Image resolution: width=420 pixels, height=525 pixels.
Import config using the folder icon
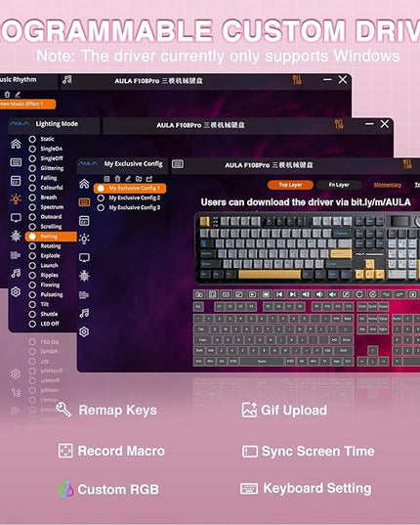pos(139,179)
